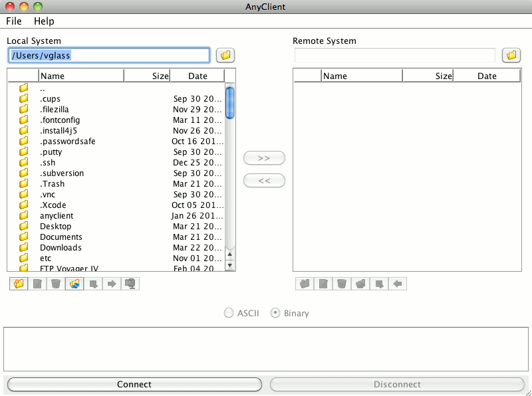Click the local rename file icon
Image resolution: width=532 pixels, height=396 pixels.
37,284
